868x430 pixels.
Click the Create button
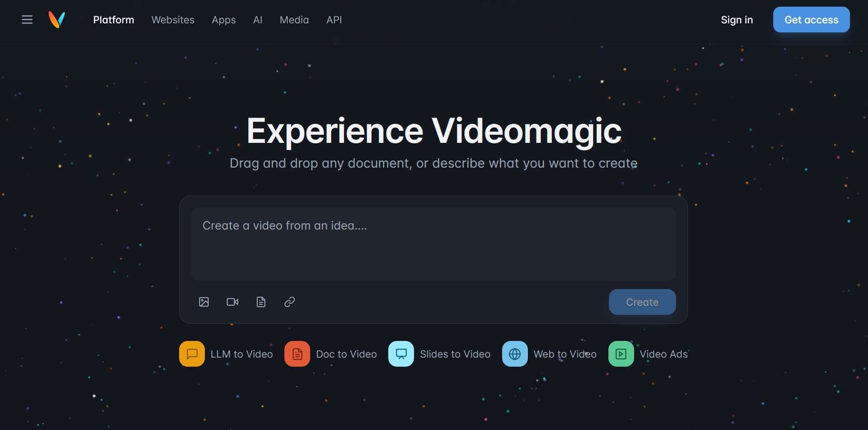642,302
